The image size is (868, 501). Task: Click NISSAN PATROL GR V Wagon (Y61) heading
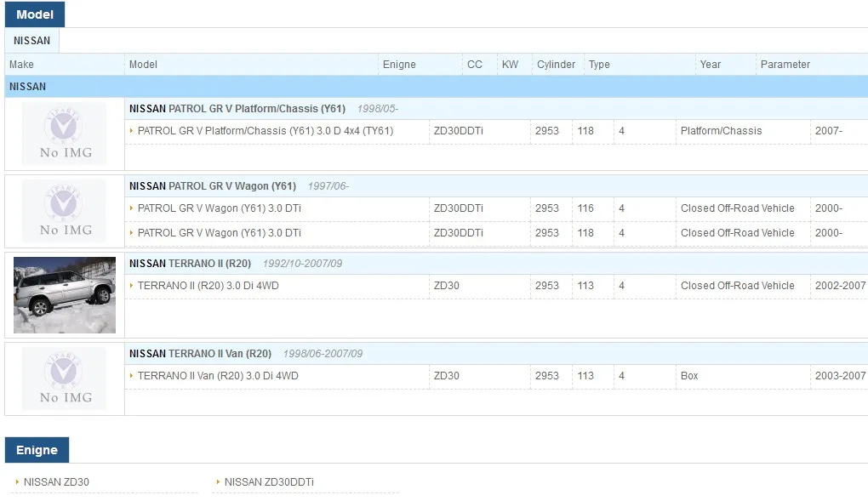tap(213, 186)
